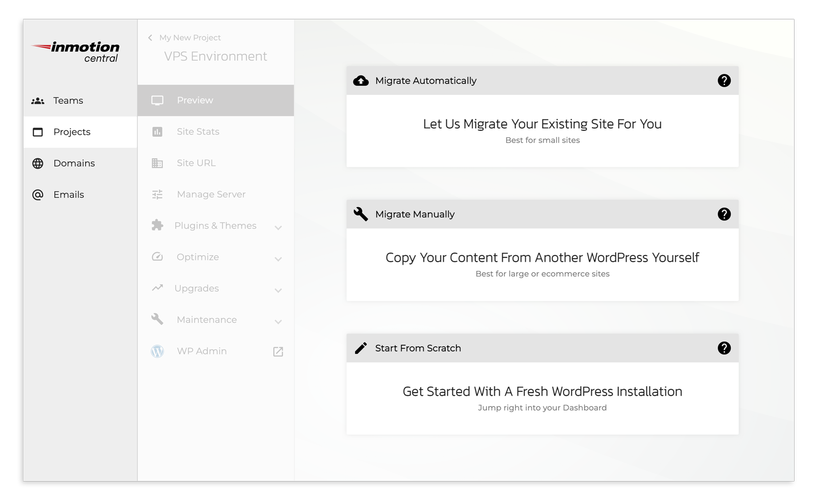Screen dimensions: 817x504
Task: Open the Site URL page
Action: 215,163
